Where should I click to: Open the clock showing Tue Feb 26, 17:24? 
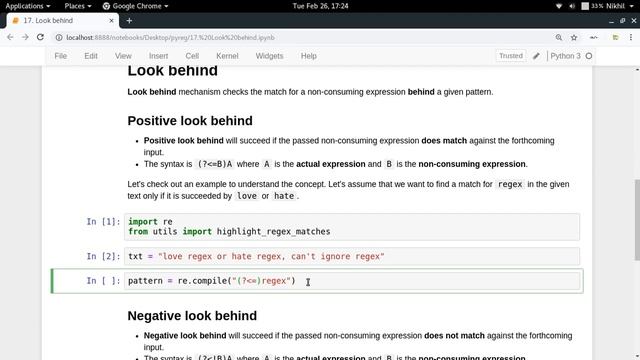320,6
